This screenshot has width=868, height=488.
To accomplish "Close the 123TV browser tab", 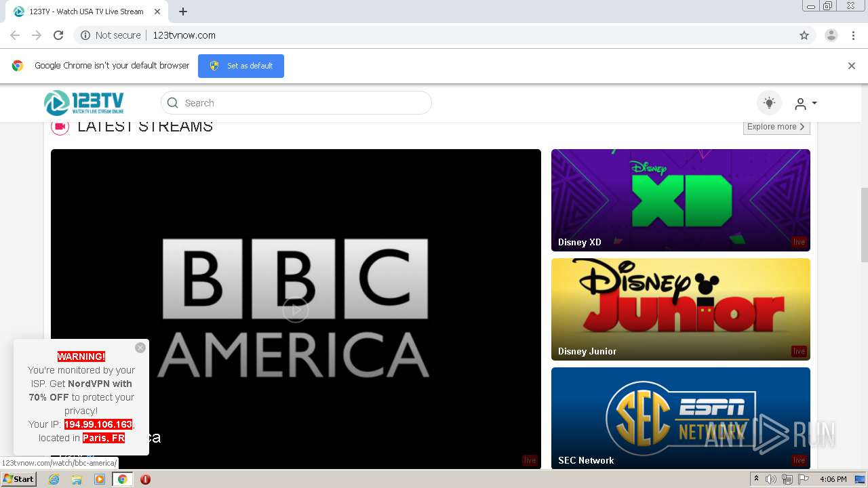I will (x=157, y=12).
